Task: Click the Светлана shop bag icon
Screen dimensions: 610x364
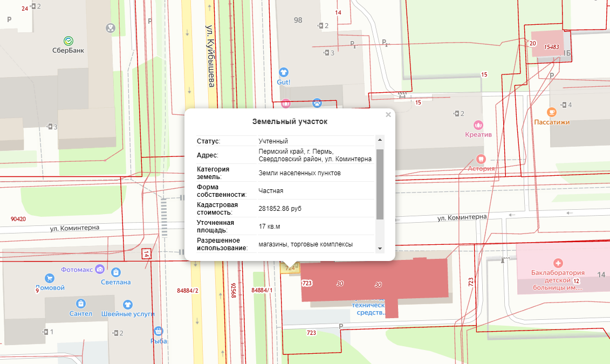Action: [116, 272]
